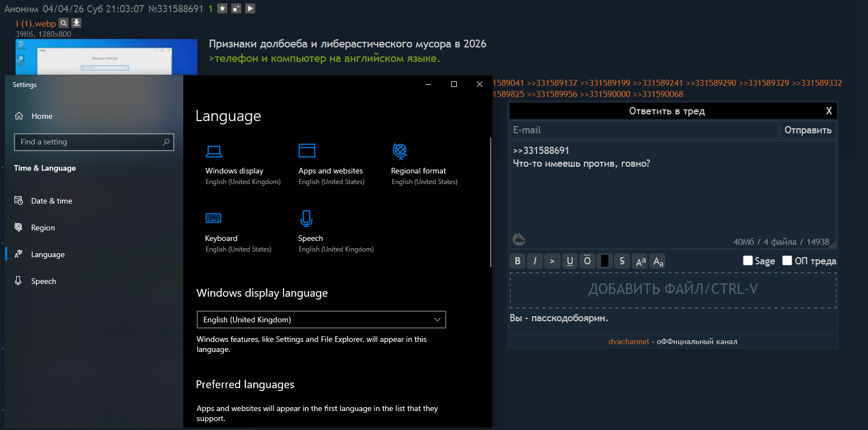Image resolution: width=868 pixels, height=430 pixels.
Task: Open the Windows display language dropdown
Action: pos(321,320)
